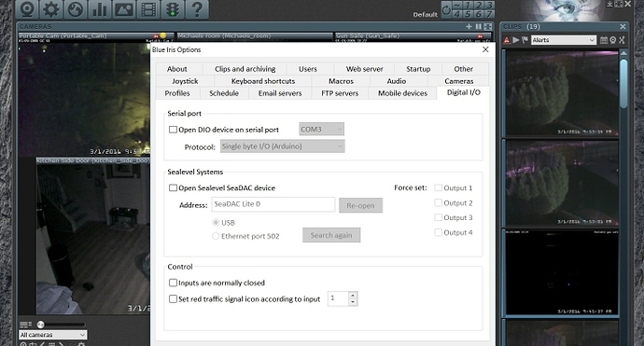
Task: Increase the traffic signal input number spinner
Action: point(353,295)
